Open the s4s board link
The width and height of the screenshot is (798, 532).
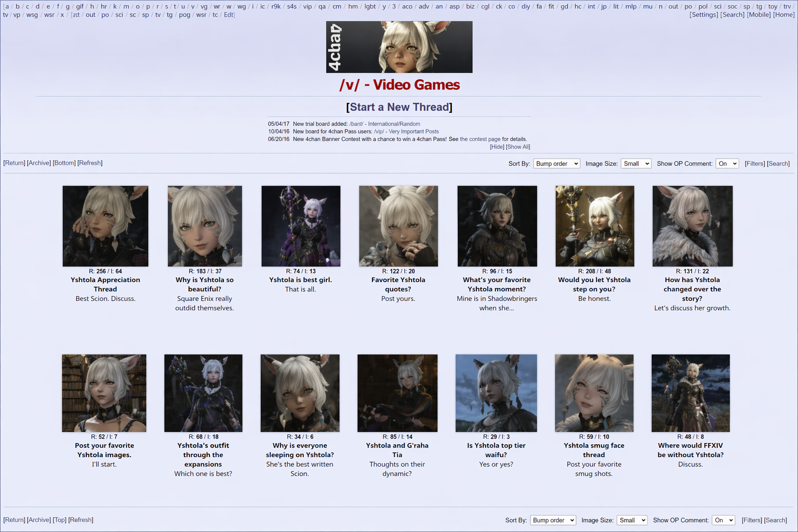292,7
